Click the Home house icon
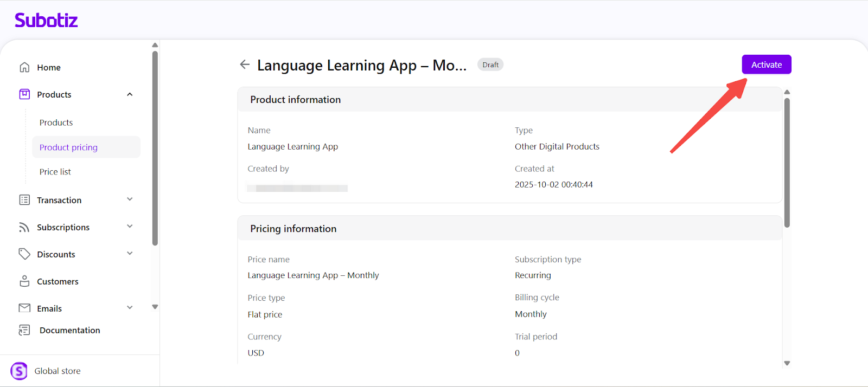868x387 pixels. 24,67
